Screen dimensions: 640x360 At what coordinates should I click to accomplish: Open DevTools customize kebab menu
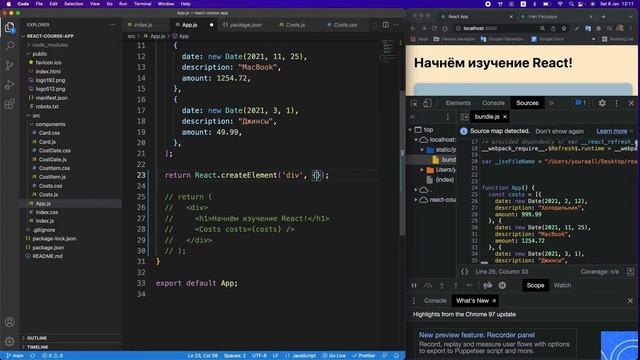tap(616, 103)
